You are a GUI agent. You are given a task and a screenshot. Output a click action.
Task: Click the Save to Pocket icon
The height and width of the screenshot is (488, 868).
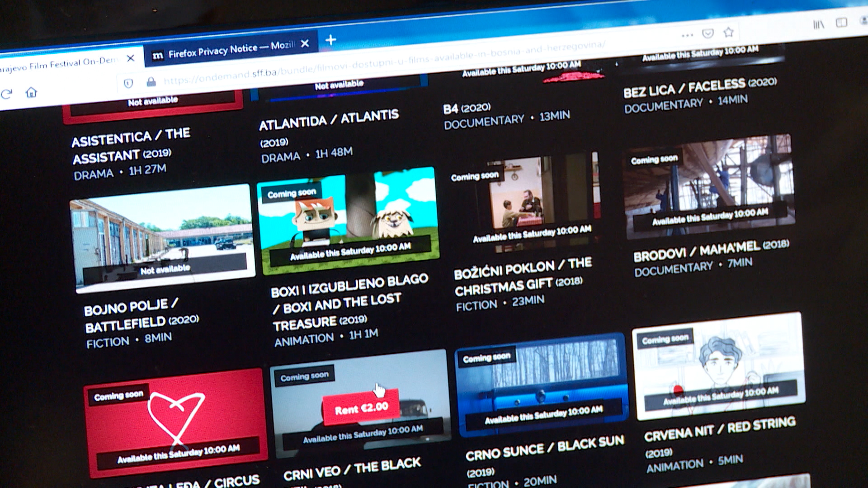708,33
